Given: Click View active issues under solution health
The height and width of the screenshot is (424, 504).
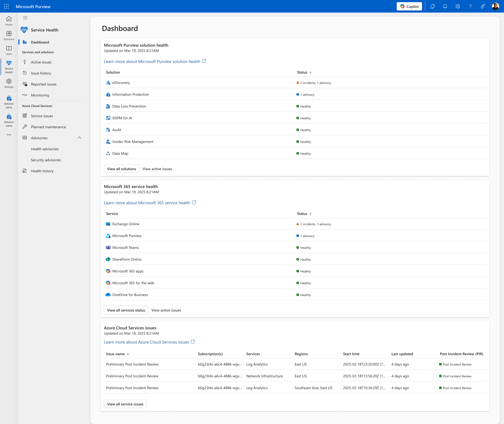Looking at the screenshot, I should click(157, 169).
